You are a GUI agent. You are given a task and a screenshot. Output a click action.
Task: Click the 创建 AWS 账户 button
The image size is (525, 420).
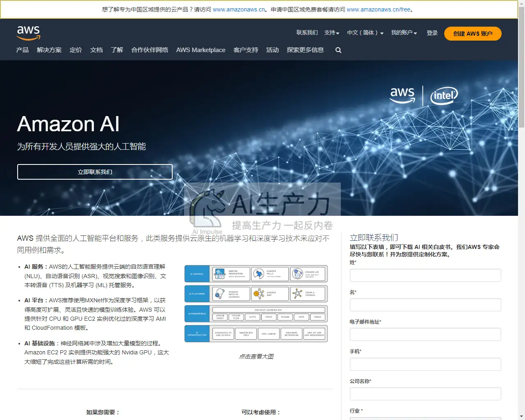[473, 34]
